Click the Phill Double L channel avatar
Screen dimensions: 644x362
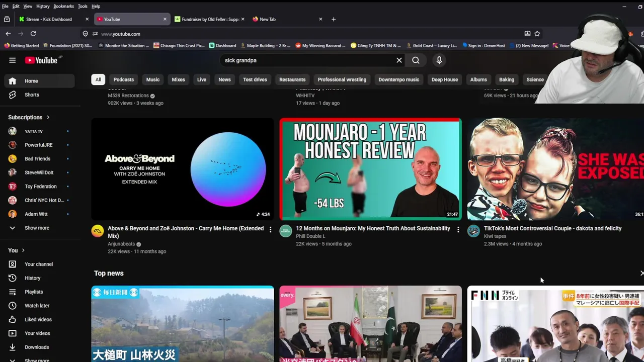[286, 231]
